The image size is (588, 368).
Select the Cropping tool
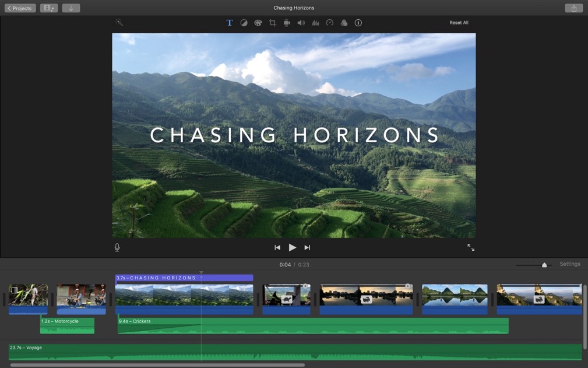[273, 23]
